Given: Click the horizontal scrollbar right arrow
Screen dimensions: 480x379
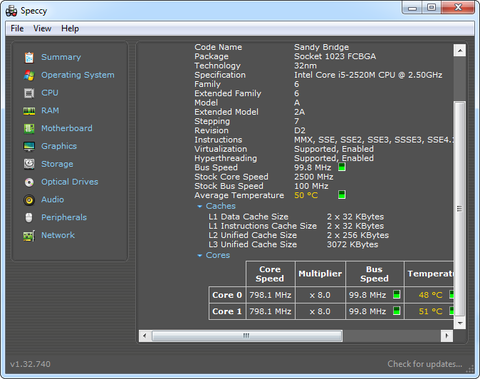Looking at the screenshot, I should pos(447,336).
